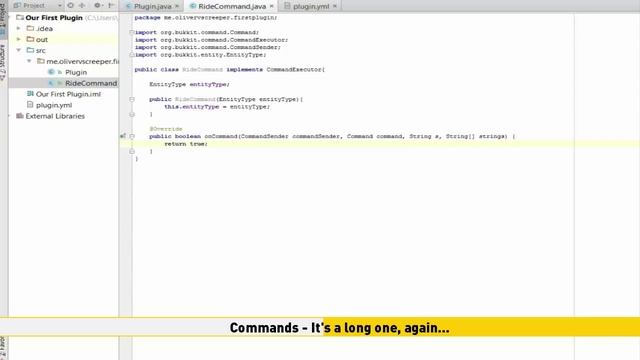Click the file icon on plugin.yml tab

287,6
